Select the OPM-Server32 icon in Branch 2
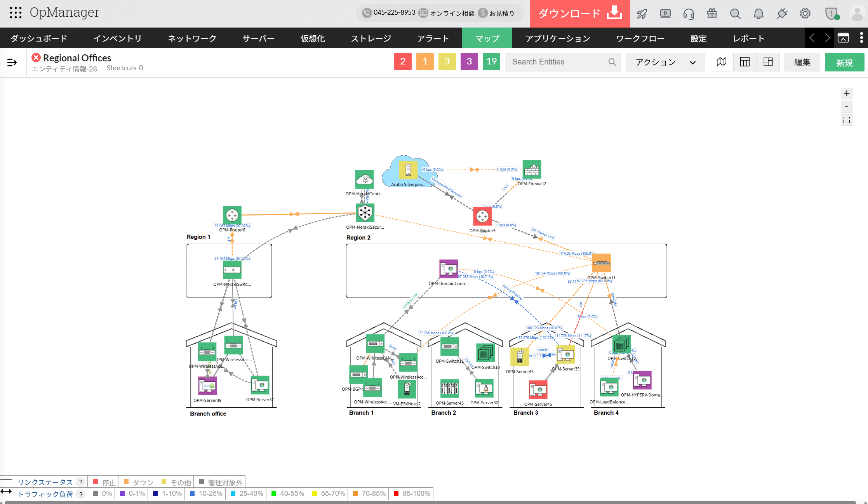This screenshot has height=504, width=868. (x=484, y=388)
